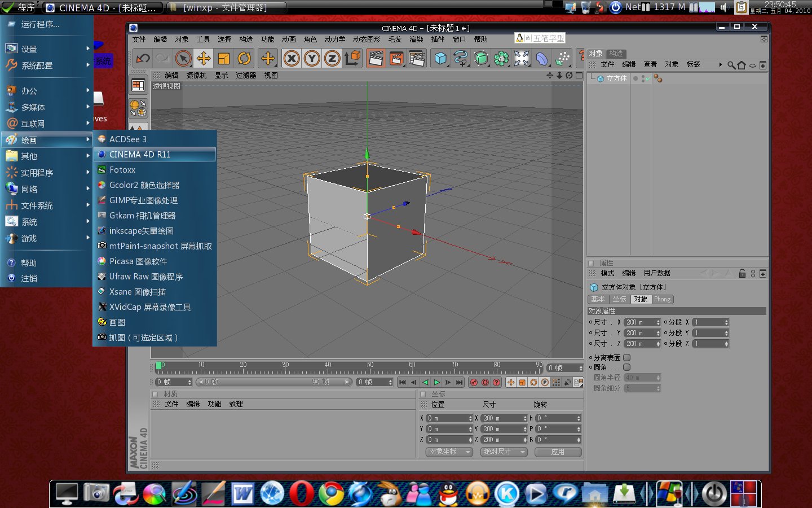
Task: Toggle the green checkmark enabling the cube
Action: coord(648,79)
